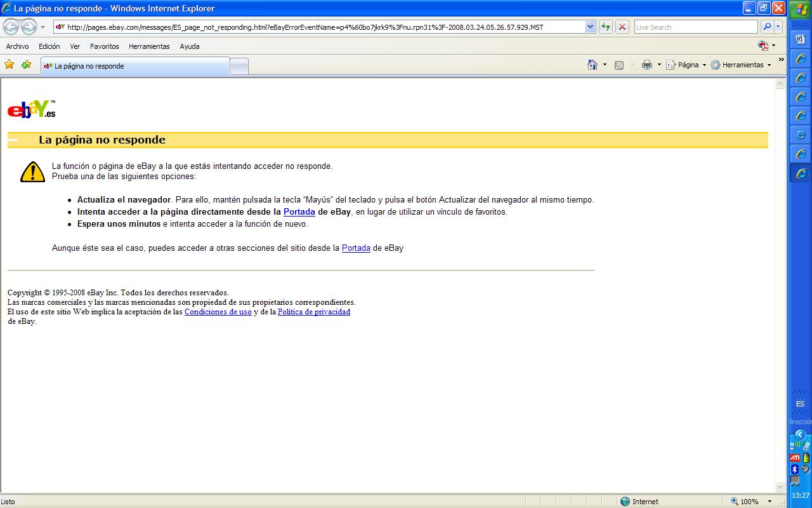Open the Página toolbar menu
The width and height of the screenshot is (812, 508).
pos(686,65)
